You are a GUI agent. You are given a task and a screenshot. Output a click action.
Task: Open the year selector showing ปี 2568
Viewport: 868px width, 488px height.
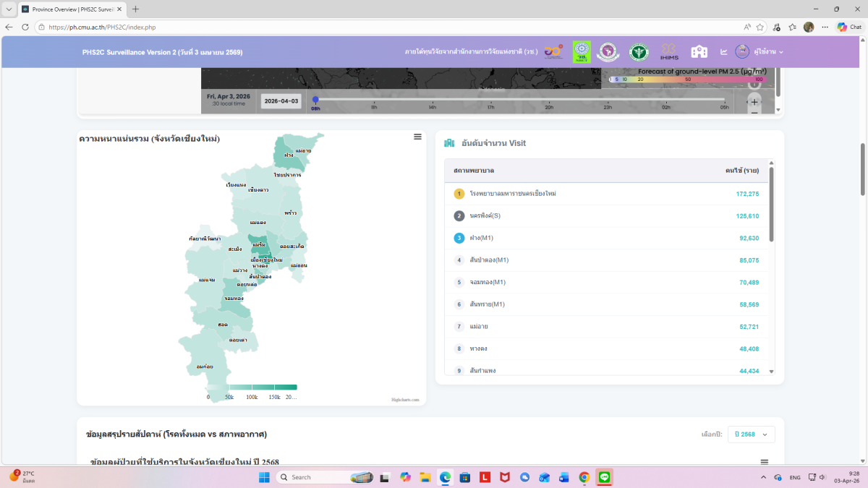pos(751,434)
